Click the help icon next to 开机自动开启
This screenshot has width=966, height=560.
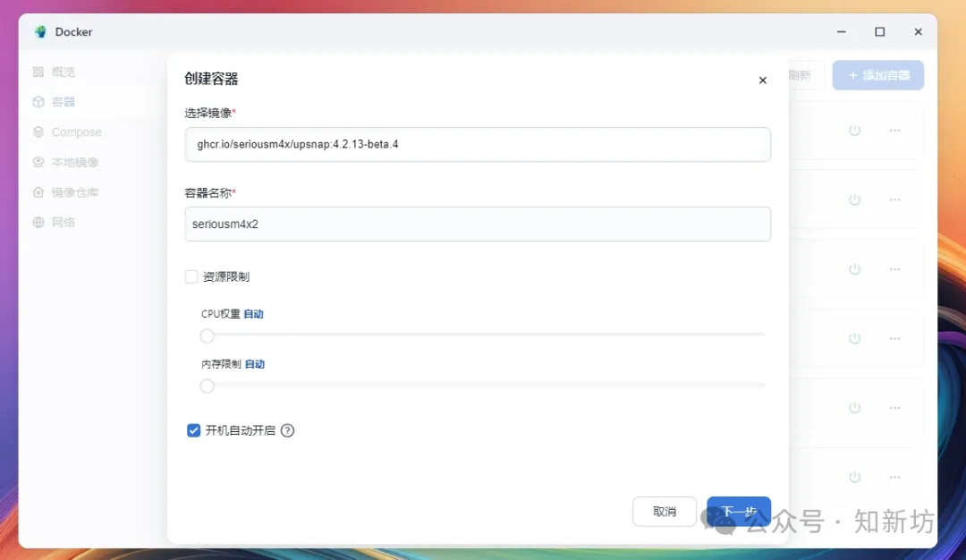(x=287, y=430)
